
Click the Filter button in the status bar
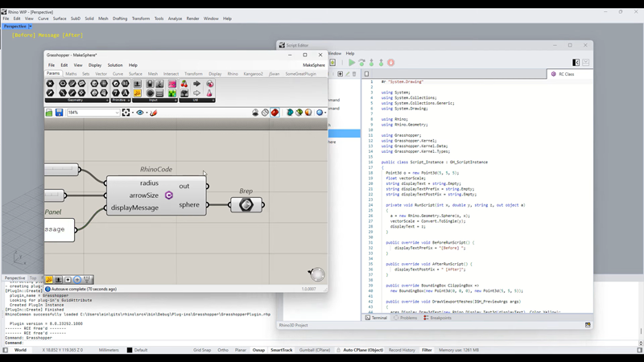[427, 350]
